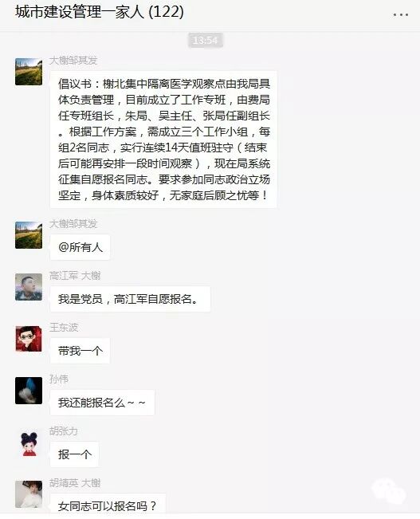Select message 我是党员，高江军自愿报名
Image resolution: width=420 pixels, height=519 pixels.
click(130, 299)
